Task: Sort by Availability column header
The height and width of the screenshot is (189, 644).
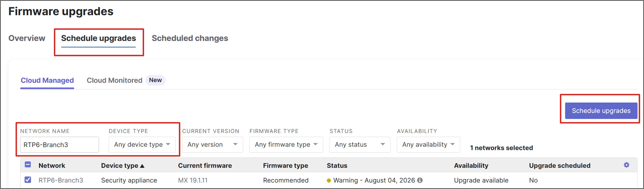Action: point(471,165)
